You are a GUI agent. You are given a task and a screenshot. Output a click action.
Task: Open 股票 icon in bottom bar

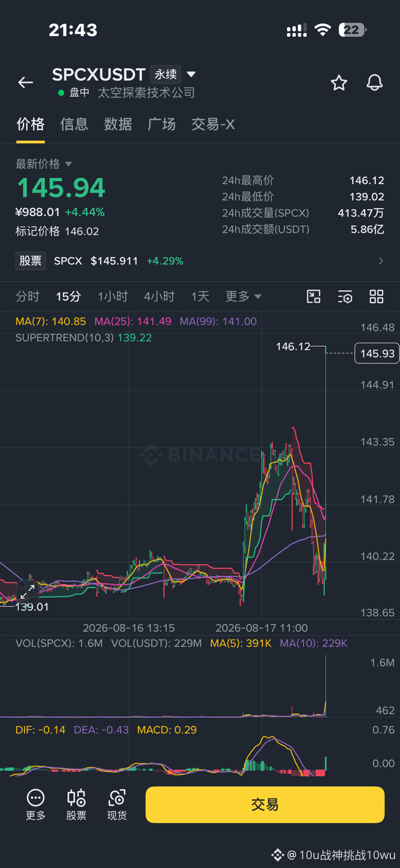76,805
